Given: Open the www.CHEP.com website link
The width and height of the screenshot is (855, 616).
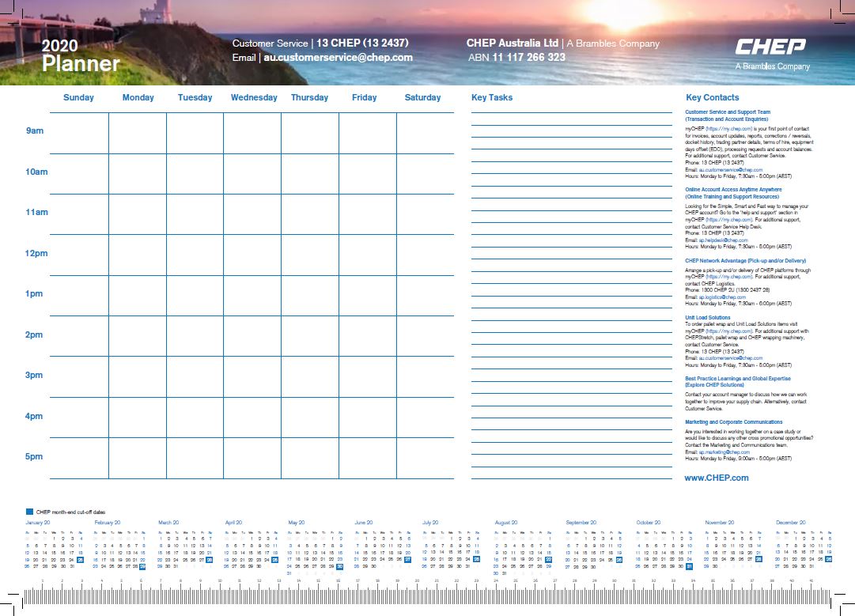Looking at the screenshot, I should pos(717,478).
